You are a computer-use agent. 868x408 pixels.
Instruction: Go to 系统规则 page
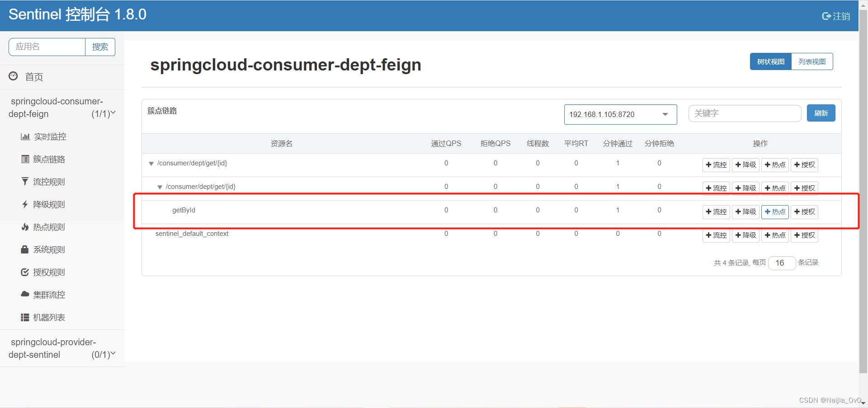click(x=49, y=249)
